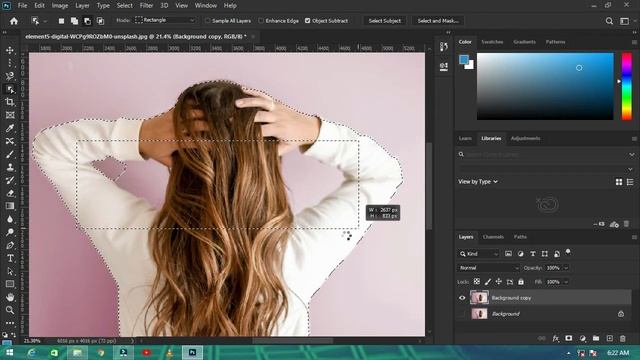
Task: Choose Intersect with Selection mode icon
Action: [x=100, y=21]
